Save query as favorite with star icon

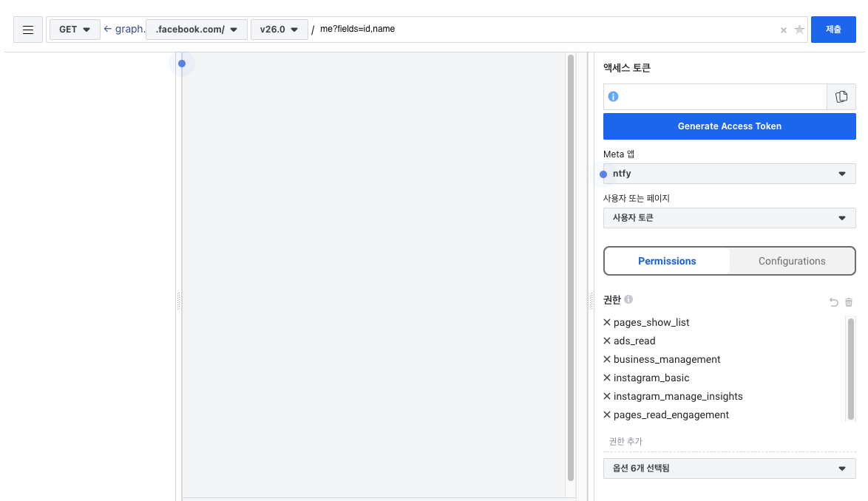click(x=799, y=30)
